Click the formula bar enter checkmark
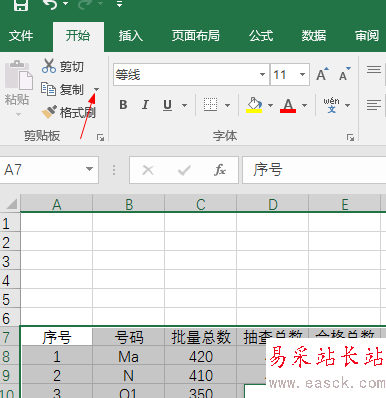This screenshot has width=386, height=398. coord(184,170)
